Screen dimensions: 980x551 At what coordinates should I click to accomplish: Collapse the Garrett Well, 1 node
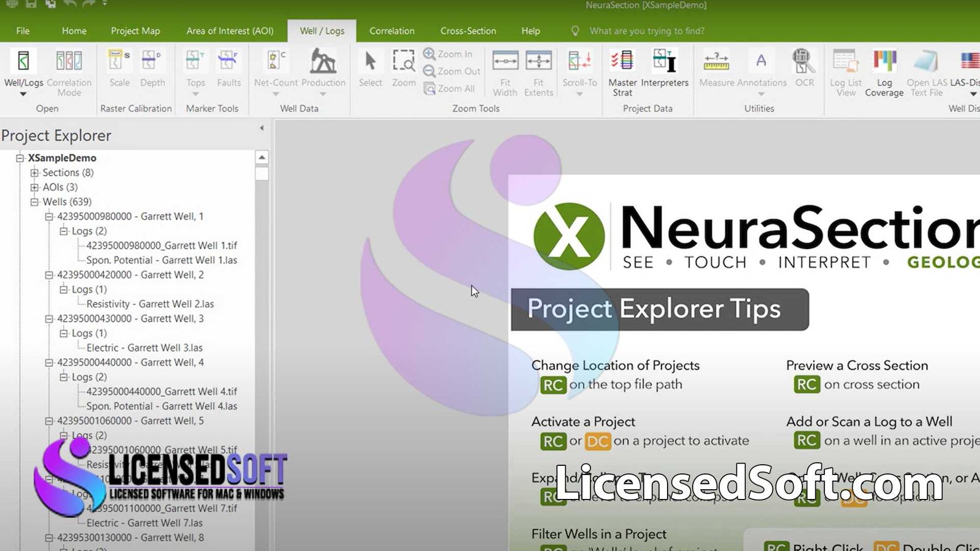pyautogui.click(x=49, y=217)
